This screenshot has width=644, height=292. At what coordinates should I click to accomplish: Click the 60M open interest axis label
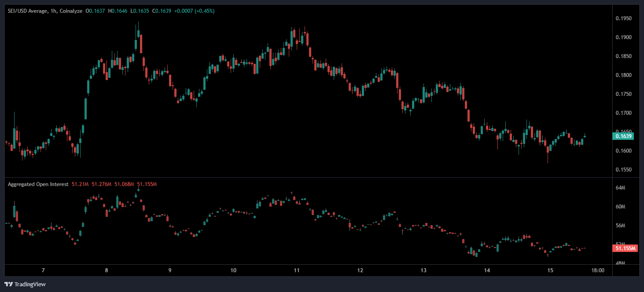pyautogui.click(x=620, y=207)
